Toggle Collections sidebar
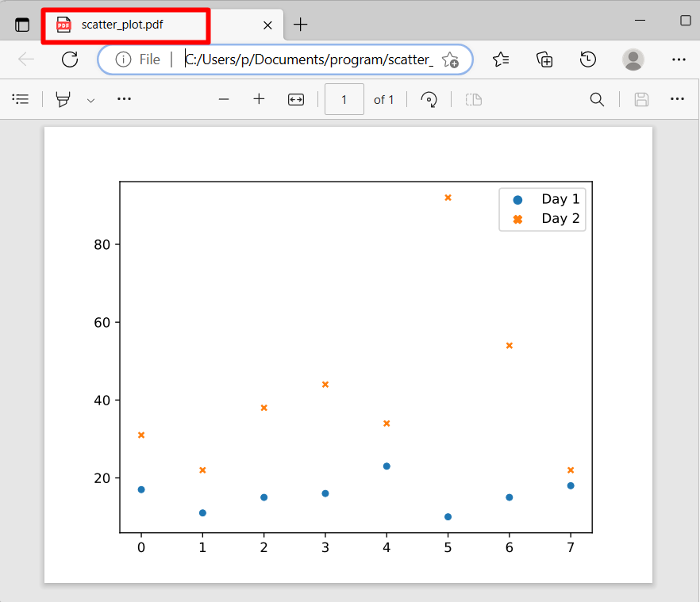This screenshot has height=602, width=700. click(x=544, y=59)
